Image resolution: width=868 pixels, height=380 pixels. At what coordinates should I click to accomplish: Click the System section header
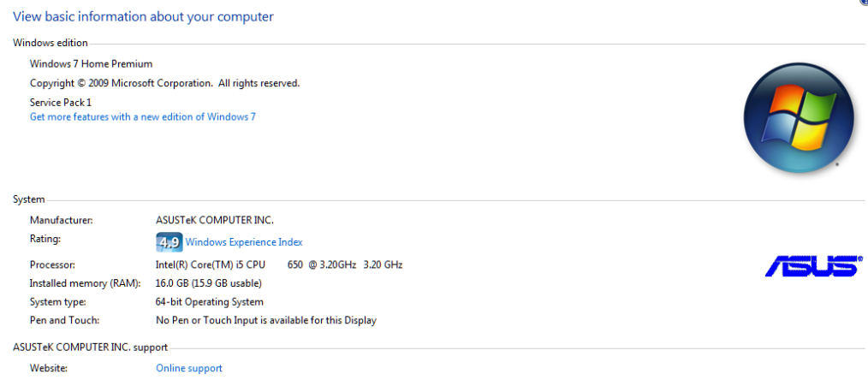click(x=28, y=199)
